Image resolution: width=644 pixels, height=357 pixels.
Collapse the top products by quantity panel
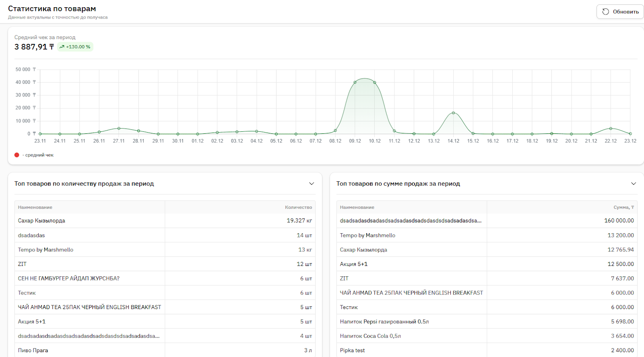point(311,184)
